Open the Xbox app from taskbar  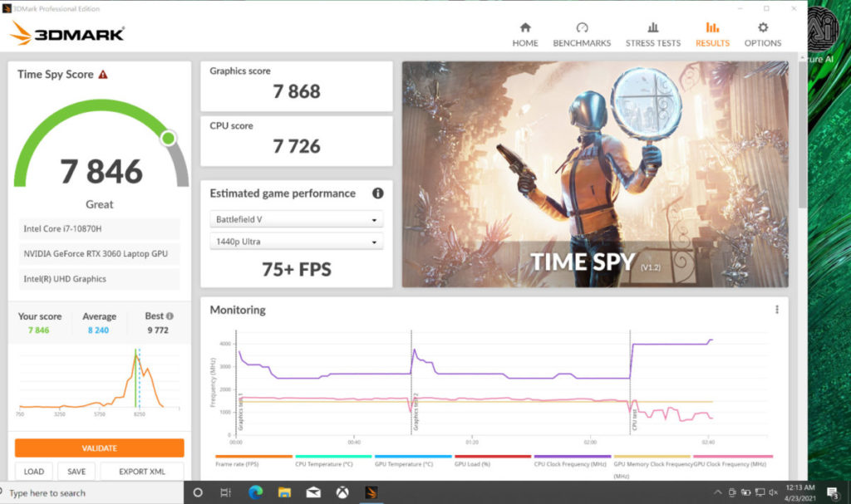pyautogui.click(x=342, y=492)
